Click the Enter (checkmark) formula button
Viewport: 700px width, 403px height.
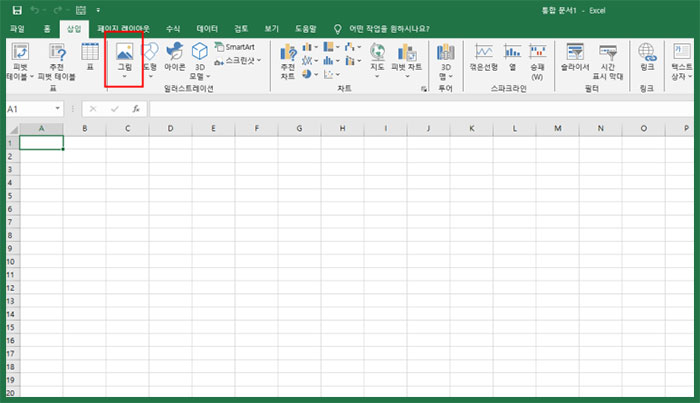click(x=115, y=109)
